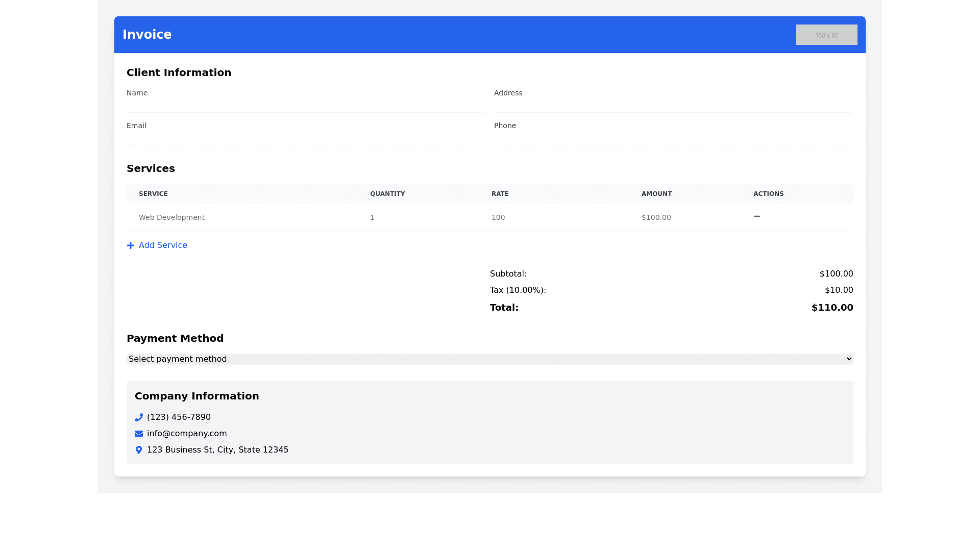Click the minus icon to remove Web Development
The image size is (980, 551).
757,217
